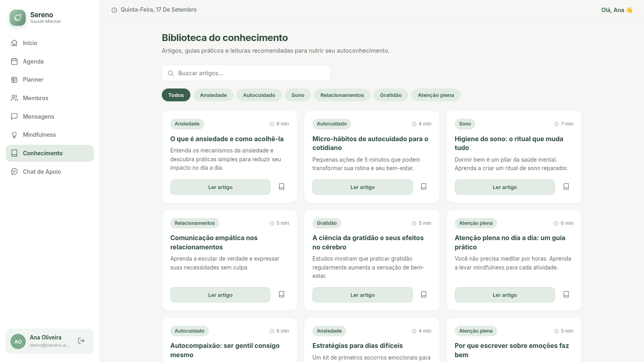Filter articles by Ansiedade chip
This screenshot has height=362, width=644.
pos(213,95)
